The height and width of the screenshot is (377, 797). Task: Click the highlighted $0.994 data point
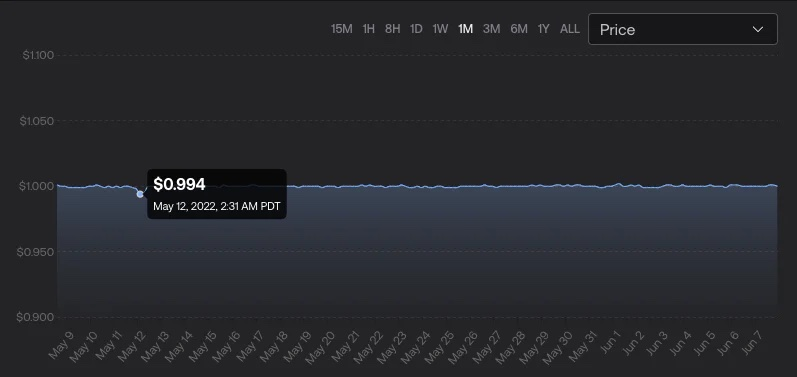pos(140,194)
